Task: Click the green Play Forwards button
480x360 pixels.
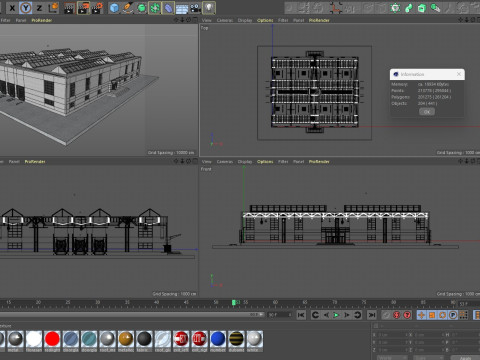Action: coord(336,315)
